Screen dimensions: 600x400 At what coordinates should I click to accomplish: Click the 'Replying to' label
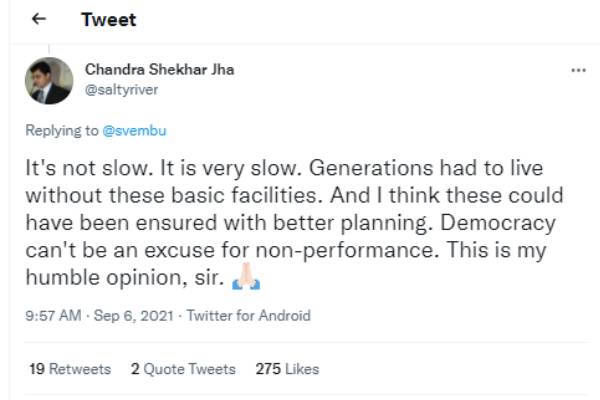62,129
